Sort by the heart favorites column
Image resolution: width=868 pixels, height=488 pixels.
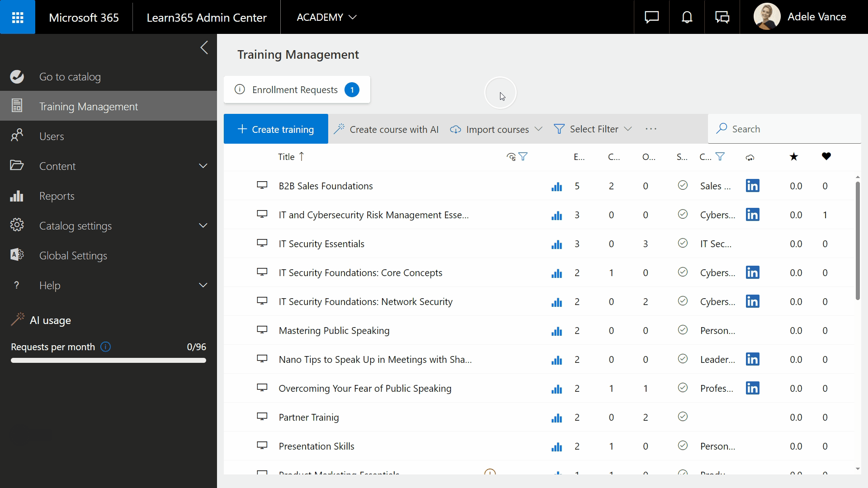pyautogui.click(x=826, y=156)
